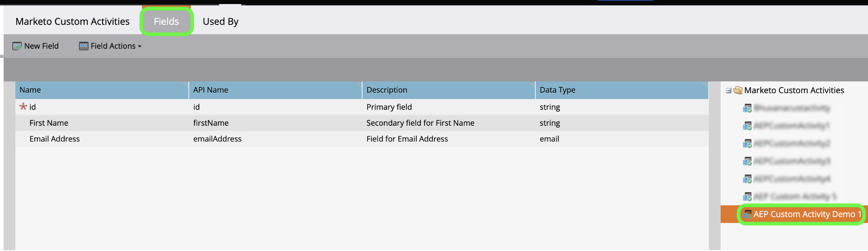This screenshot has width=868, height=251.
Task: Open the Field Actions dropdown arrow
Action: point(140,47)
